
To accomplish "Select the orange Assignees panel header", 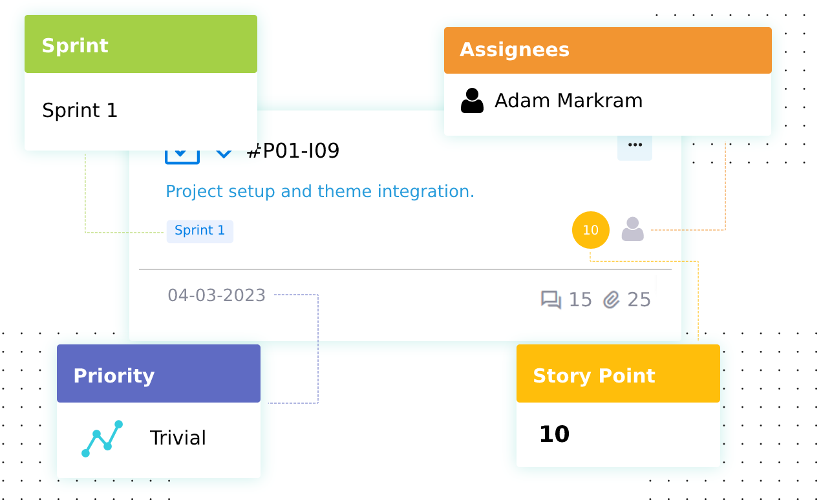I will click(x=608, y=50).
